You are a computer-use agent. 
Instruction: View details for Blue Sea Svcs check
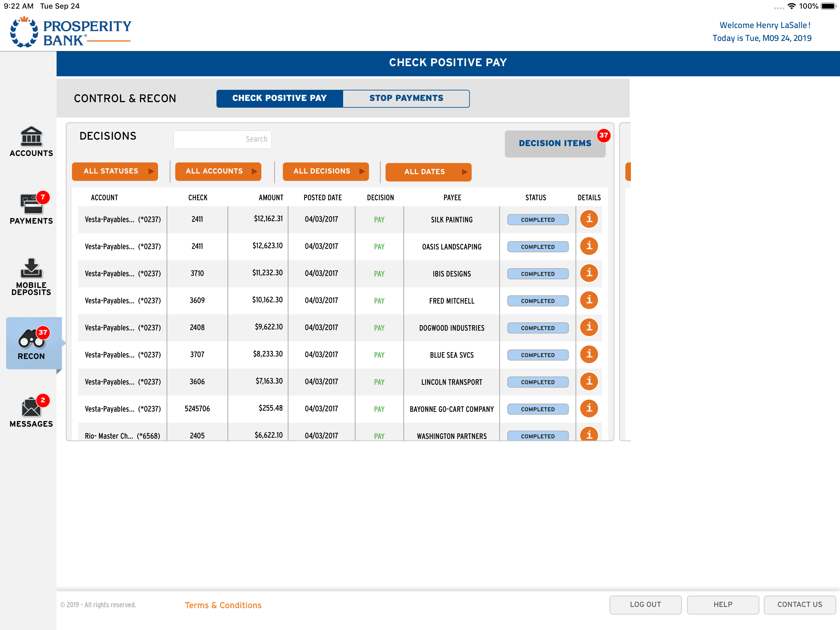589,354
